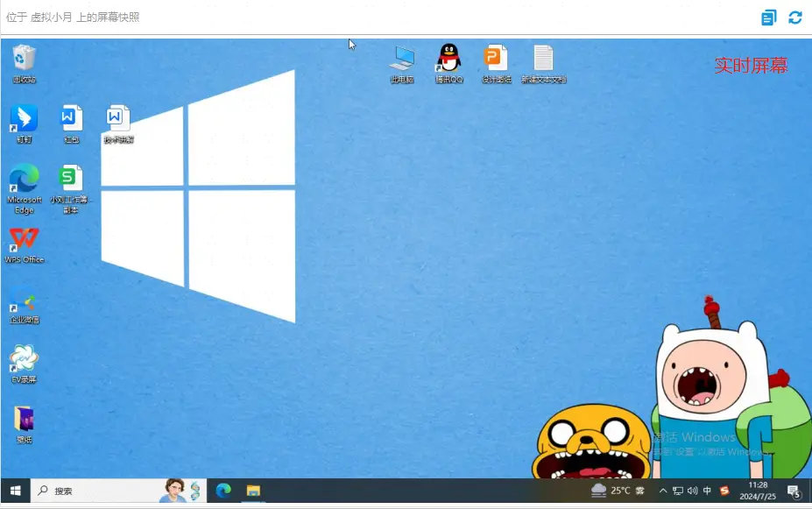The image size is (812, 509).
Task: Select the Tencent QQ penguin icon
Action: [x=449, y=63]
